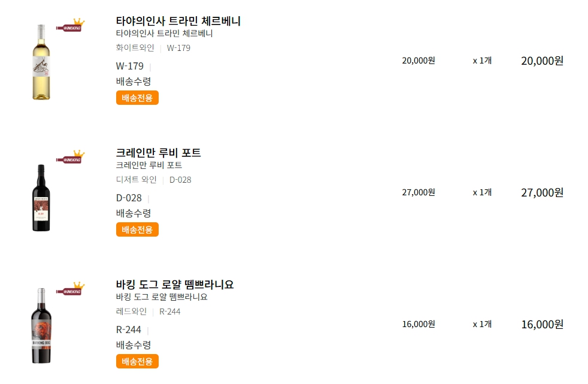The height and width of the screenshot is (384, 588).
Task: Click the gray subtitle 크레인만 루비 포트
Action: [x=149, y=165]
